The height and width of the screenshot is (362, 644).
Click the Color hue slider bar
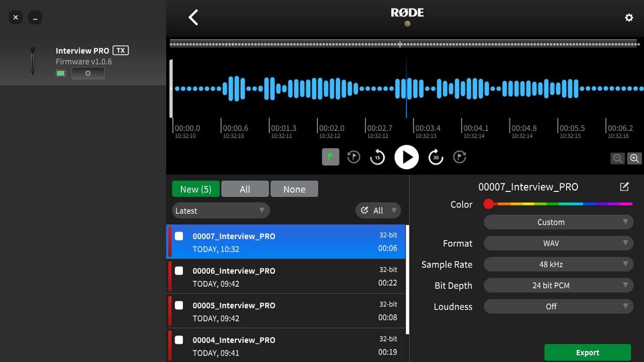(560, 204)
